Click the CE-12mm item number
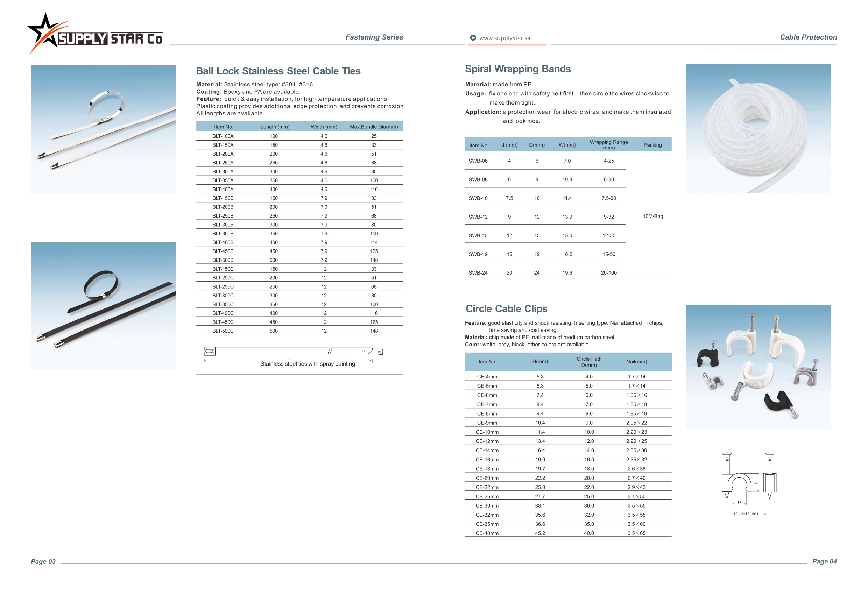Viewport: 868px width, 589px height. pos(487,441)
